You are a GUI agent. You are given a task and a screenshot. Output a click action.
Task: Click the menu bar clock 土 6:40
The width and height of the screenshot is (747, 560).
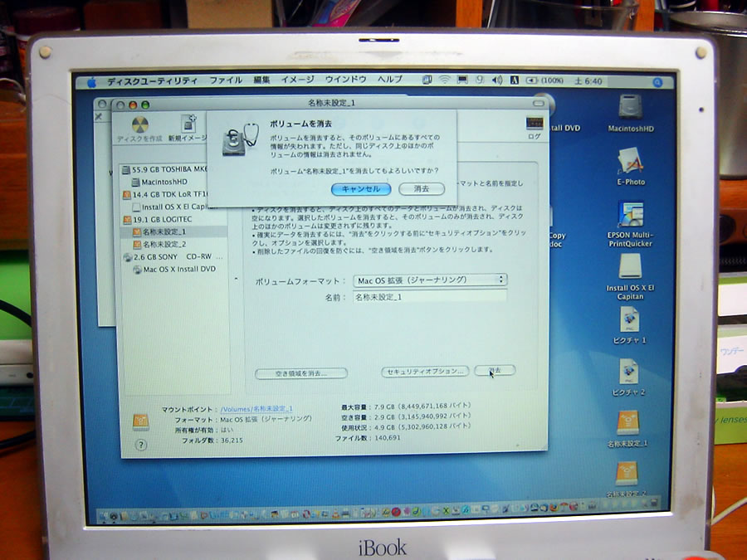(588, 81)
